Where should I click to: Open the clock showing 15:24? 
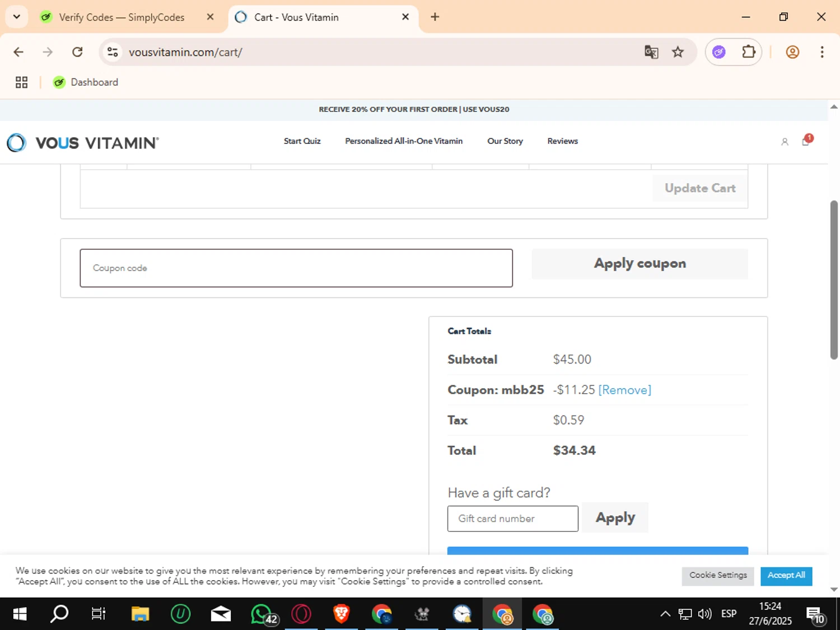pyautogui.click(x=770, y=614)
